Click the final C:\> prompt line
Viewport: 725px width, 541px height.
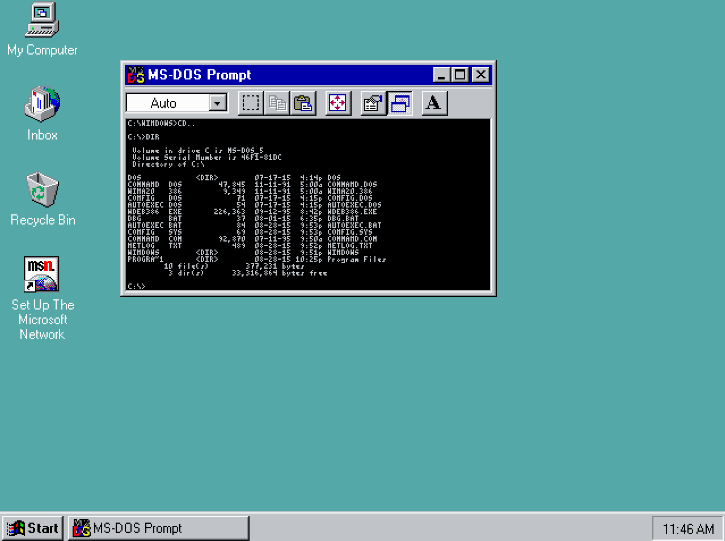[136, 286]
